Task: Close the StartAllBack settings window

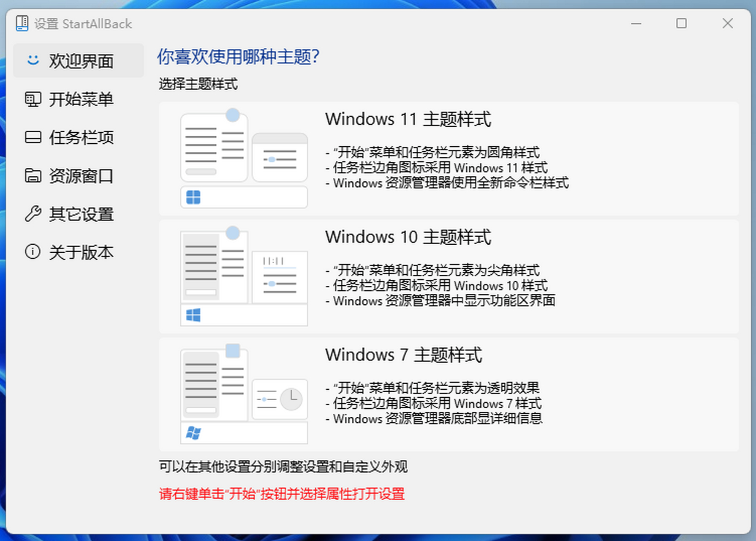Action: pyautogui.click(x=728, y=23)
